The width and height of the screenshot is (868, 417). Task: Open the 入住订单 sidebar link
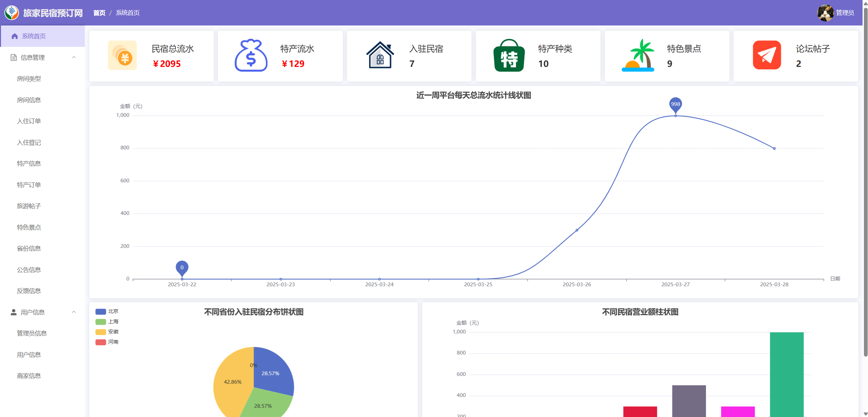29,121
